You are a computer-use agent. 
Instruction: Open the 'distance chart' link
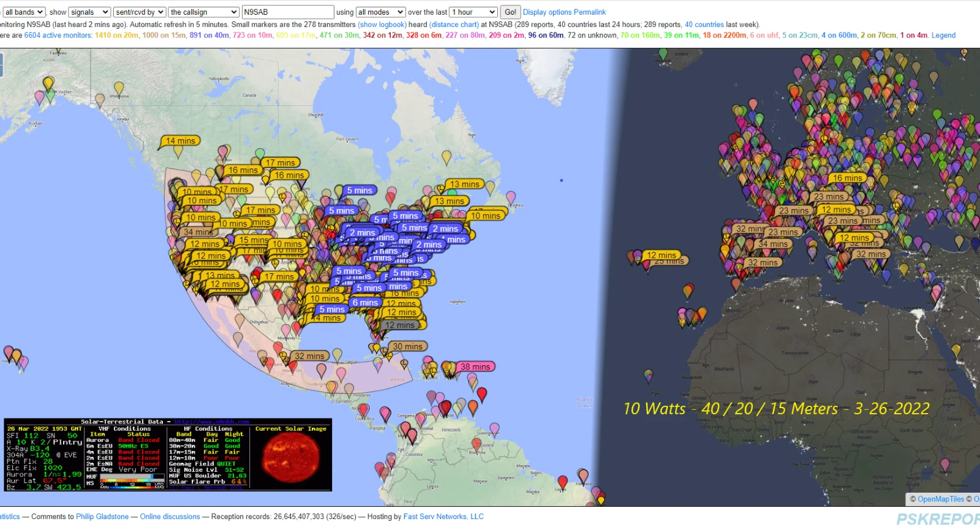pos(454,25)
